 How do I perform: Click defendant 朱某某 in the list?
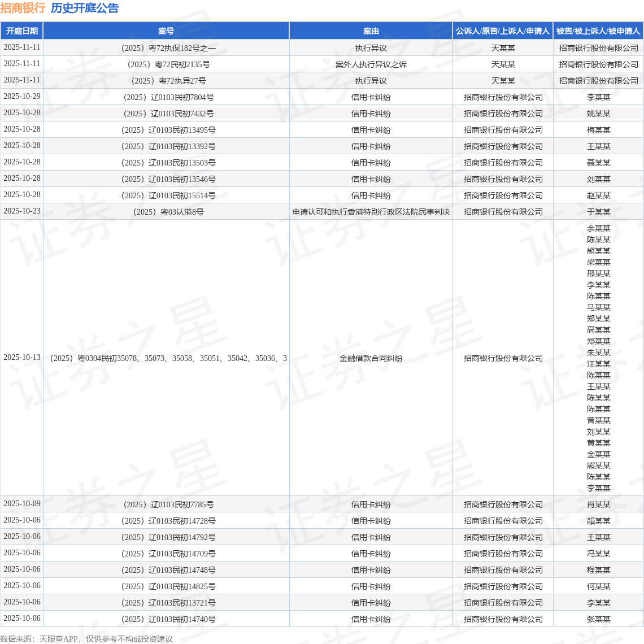coord(598,353)
